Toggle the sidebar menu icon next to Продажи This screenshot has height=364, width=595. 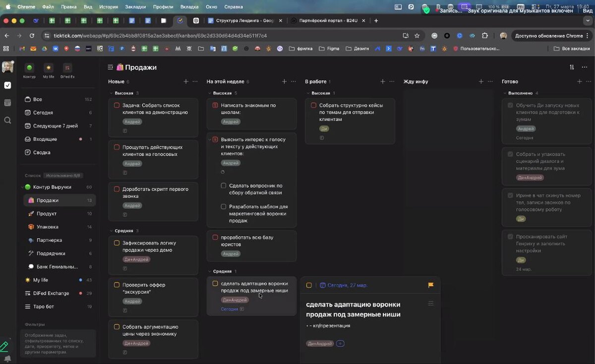coord(110,67)
